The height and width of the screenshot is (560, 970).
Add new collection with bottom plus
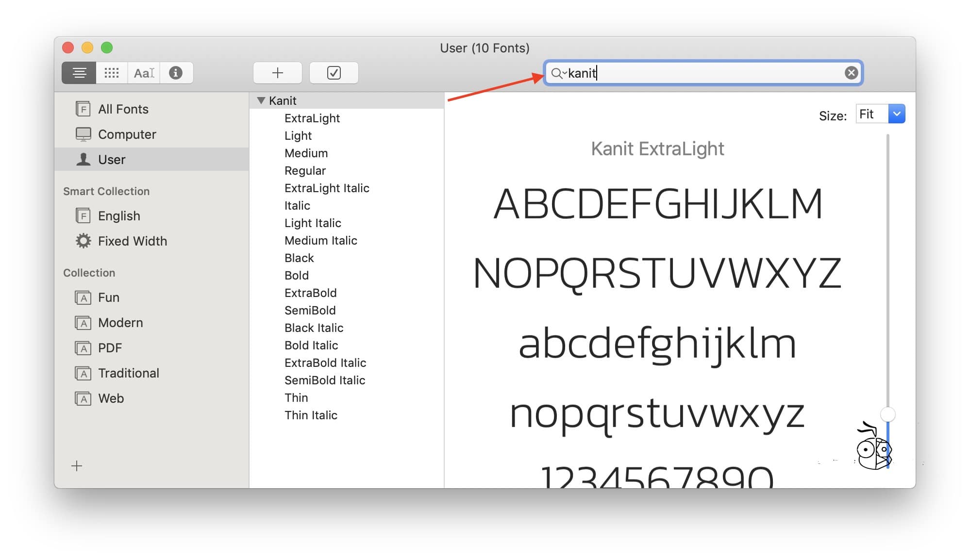pyautogui.click(x=77, y=466)
